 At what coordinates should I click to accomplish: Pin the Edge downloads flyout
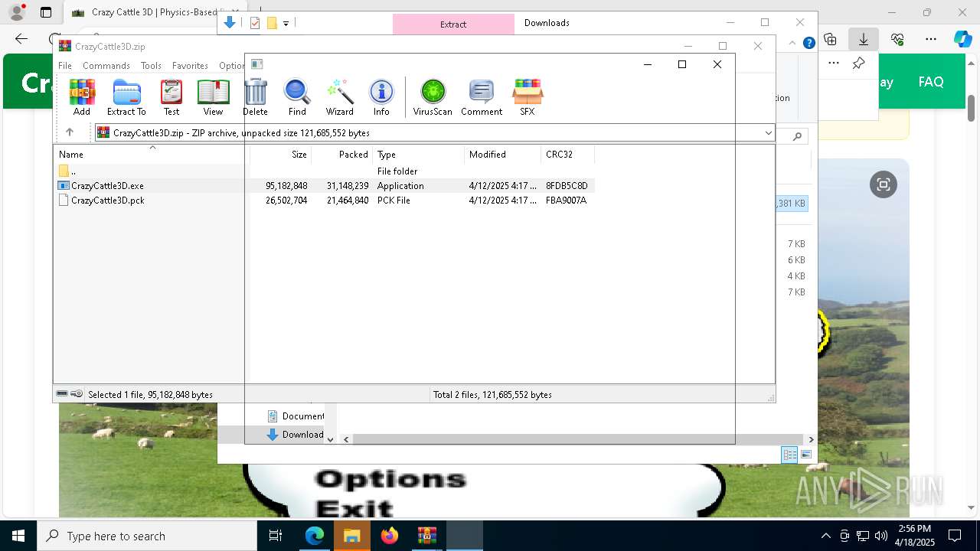click(x=859, y=63)
